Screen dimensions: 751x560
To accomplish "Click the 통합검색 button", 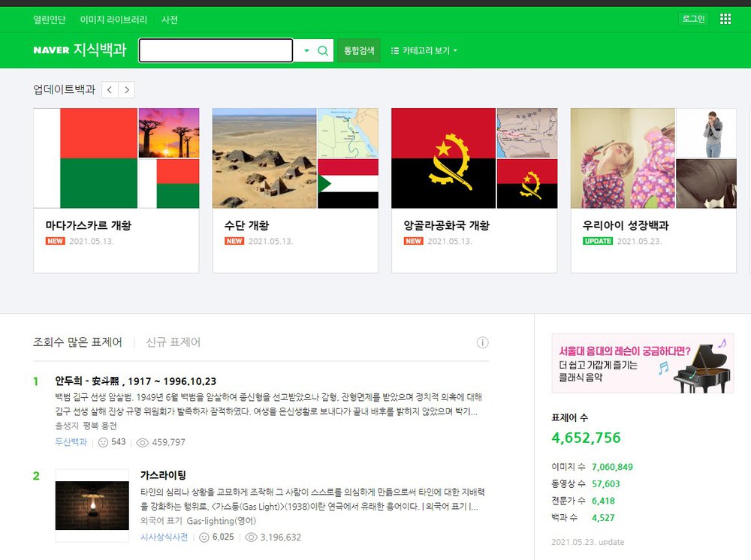I will tap(359, 51).
